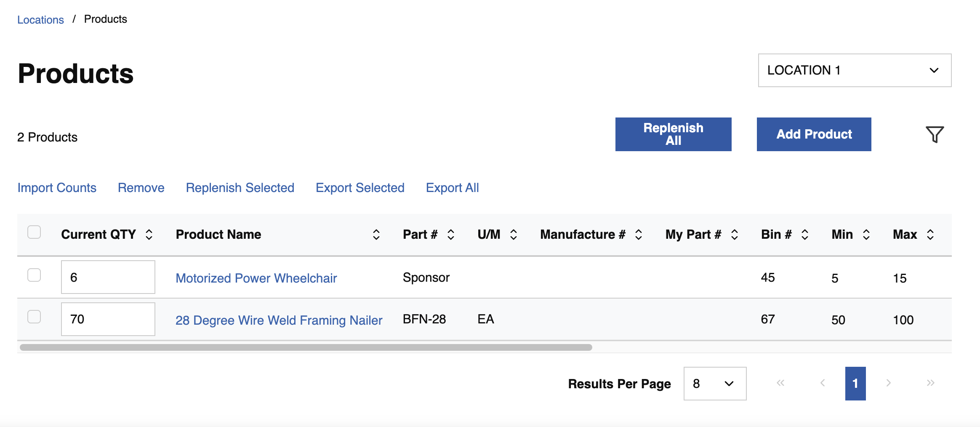Open the LOCATION 1 selector dropdown
980x427 pixels.
[854, 70]
